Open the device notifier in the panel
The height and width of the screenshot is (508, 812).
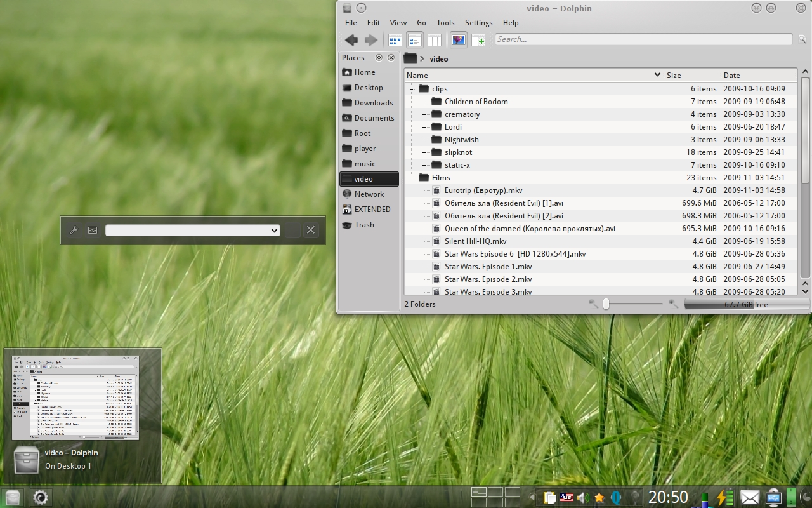tap(773, 497)
